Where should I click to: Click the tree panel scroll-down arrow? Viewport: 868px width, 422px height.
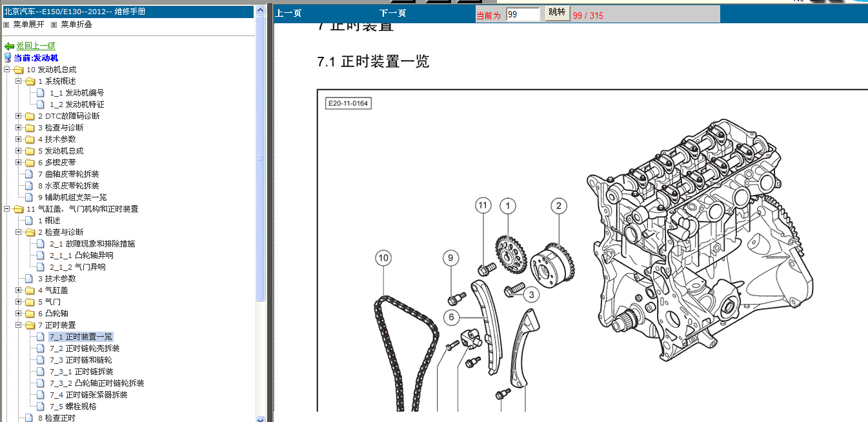point(261,418)
